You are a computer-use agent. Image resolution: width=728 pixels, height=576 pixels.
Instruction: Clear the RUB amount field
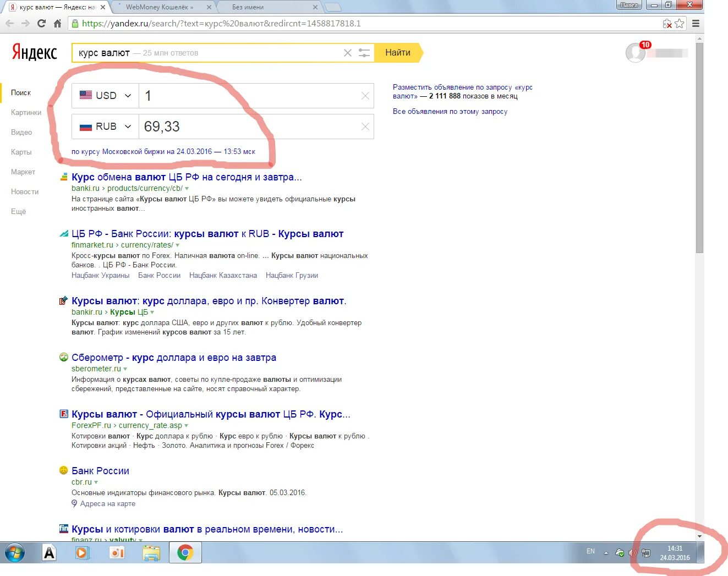tap(365, 127)
